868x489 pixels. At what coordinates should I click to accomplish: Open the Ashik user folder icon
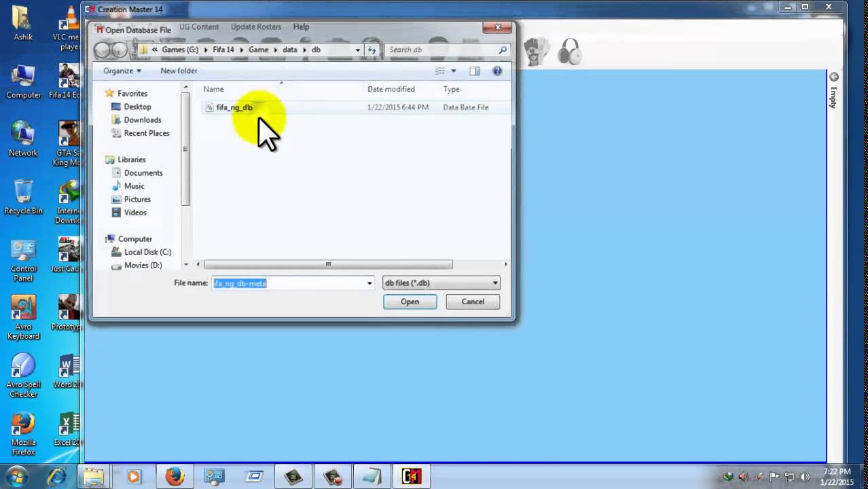[23, 24]
